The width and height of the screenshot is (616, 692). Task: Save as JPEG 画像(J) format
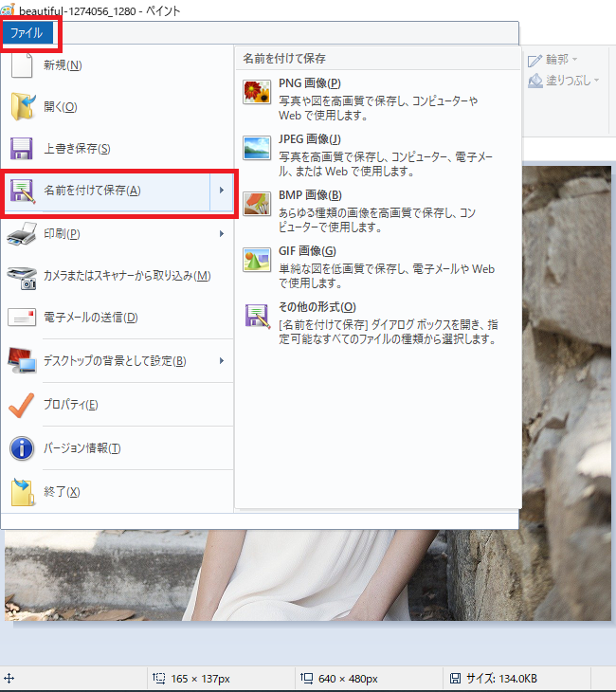(x=378, y=155)
